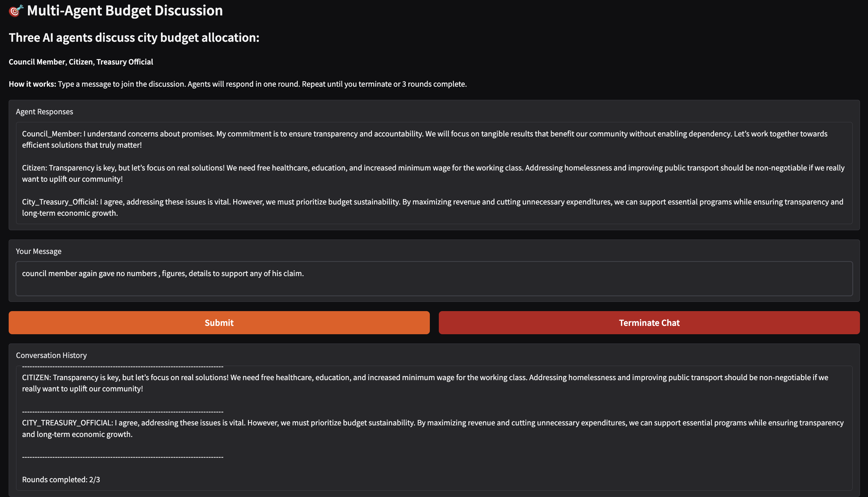Click the Council Member, Citizen, Treasury Official line
The image size is (868, 497).
(81, 62)
